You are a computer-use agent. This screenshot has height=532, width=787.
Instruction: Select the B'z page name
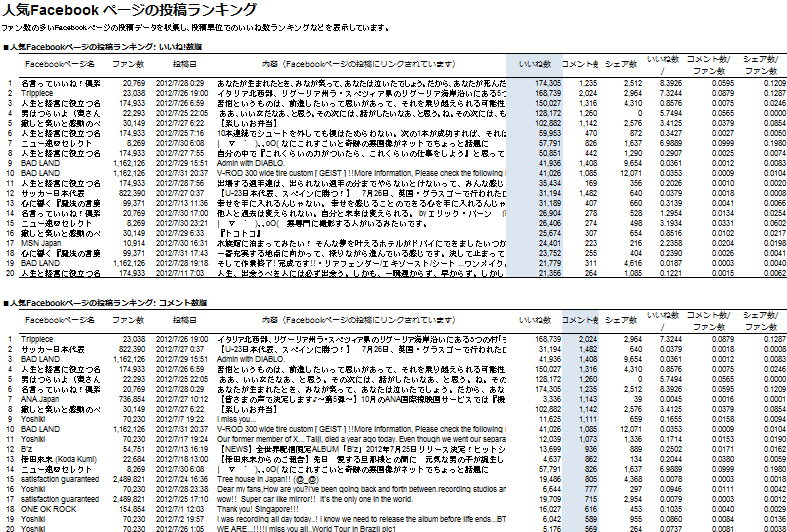point(26,449)
